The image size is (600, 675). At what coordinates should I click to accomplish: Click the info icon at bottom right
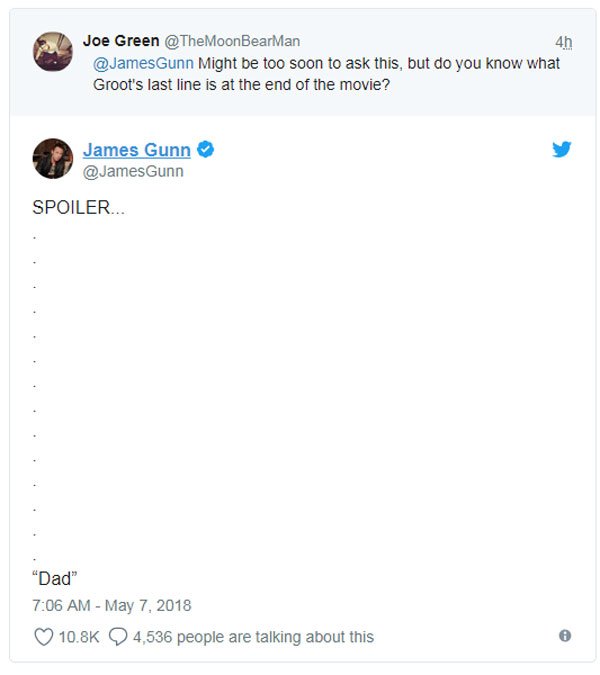[565, 636]
